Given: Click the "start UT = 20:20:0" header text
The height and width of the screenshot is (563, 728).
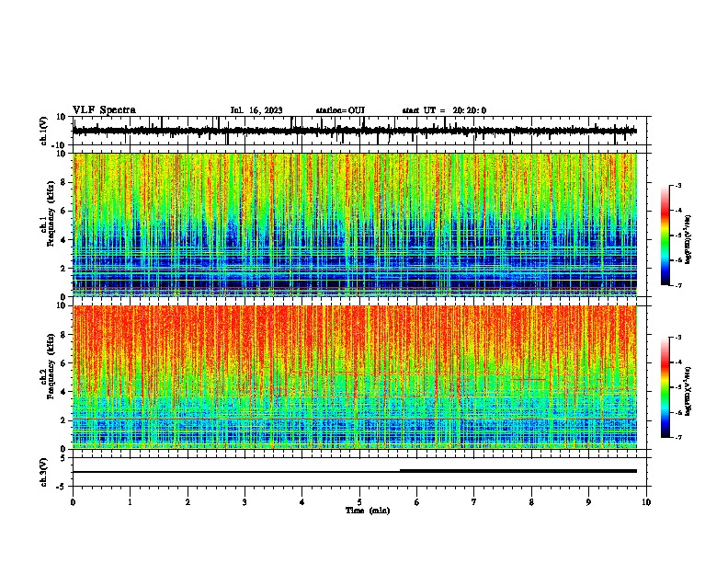Looking at the screenshot, I should (444, 110).
